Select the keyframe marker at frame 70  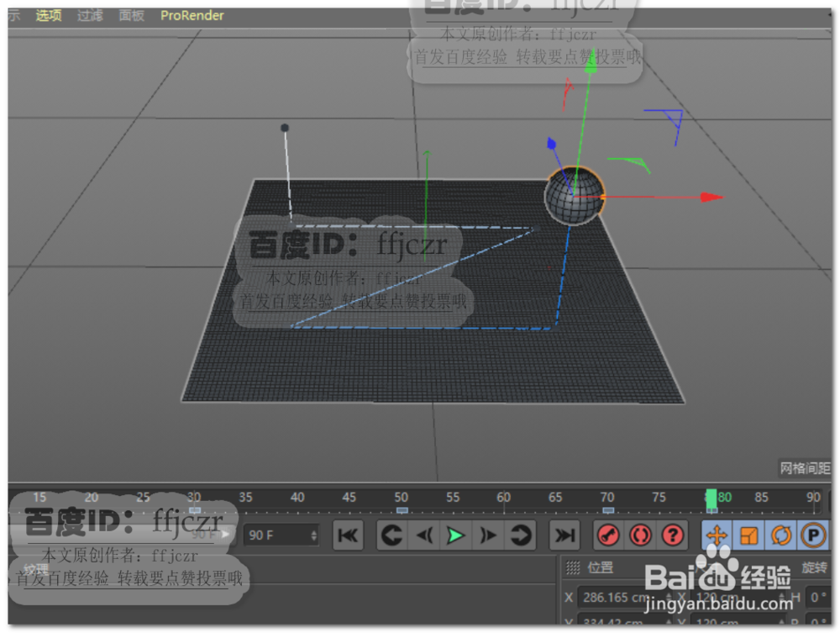tap(608, 509)
